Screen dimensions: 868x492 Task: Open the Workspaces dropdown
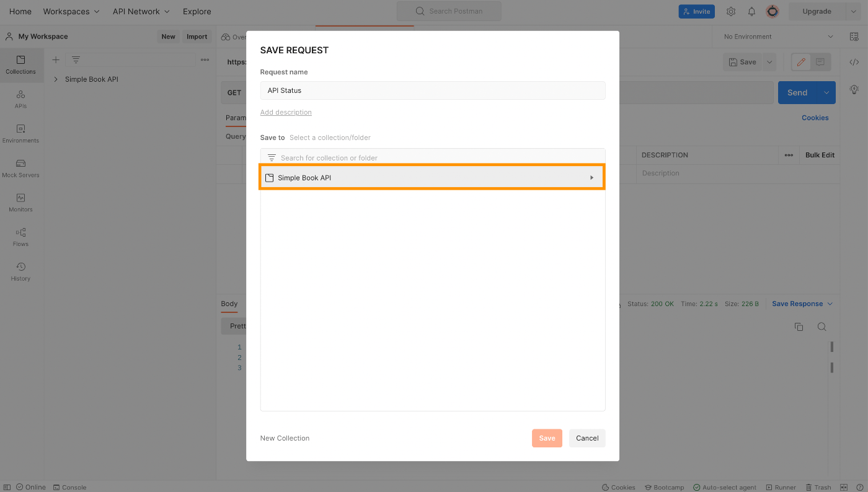coord(71,11)
